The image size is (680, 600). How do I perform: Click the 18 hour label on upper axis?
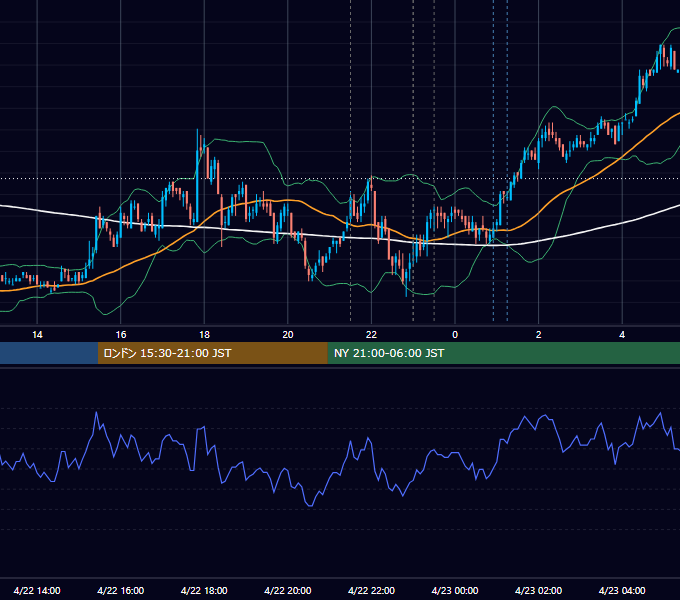point(204,335)
